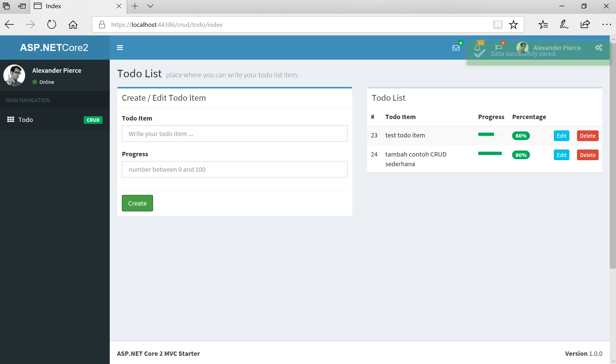This screenshot has width=616, height=364.
Task: Click the Todo menu item in sidebar
Action: 25,120
